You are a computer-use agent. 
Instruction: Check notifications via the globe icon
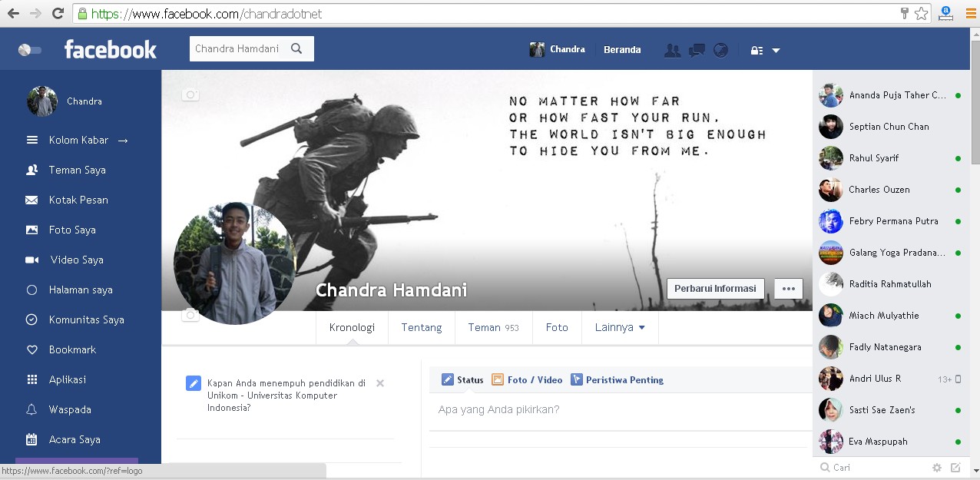(720, 50)
